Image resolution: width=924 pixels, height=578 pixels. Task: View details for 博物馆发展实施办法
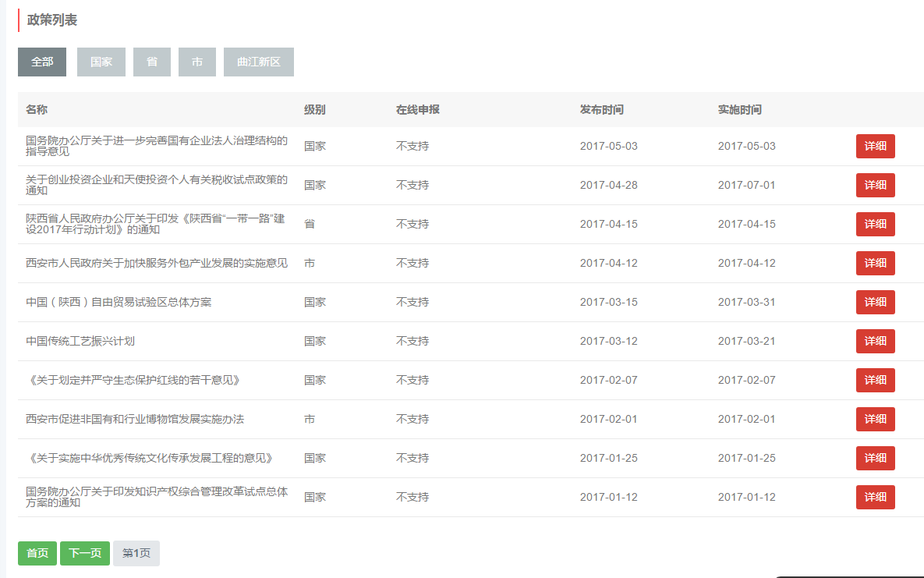[x=875, y=419]
